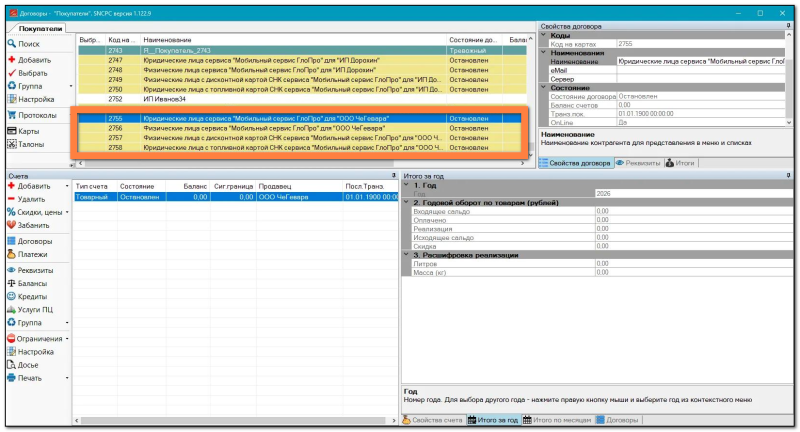Click Печать printer item
This screenshot has height=432, width=800.
click(x=24, y=378)
